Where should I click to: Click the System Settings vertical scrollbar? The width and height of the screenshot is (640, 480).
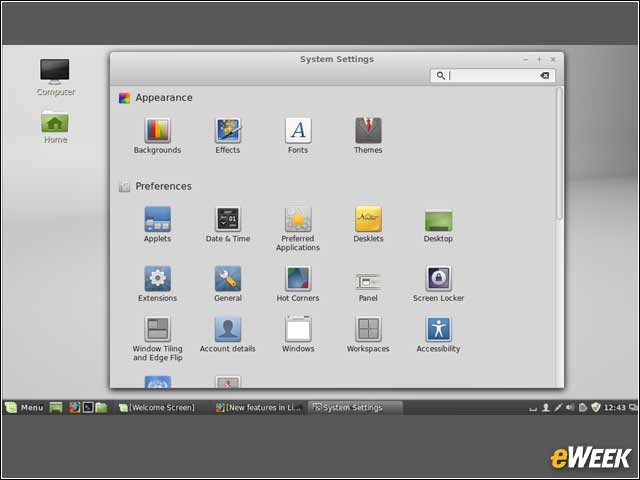pos(559,153)
